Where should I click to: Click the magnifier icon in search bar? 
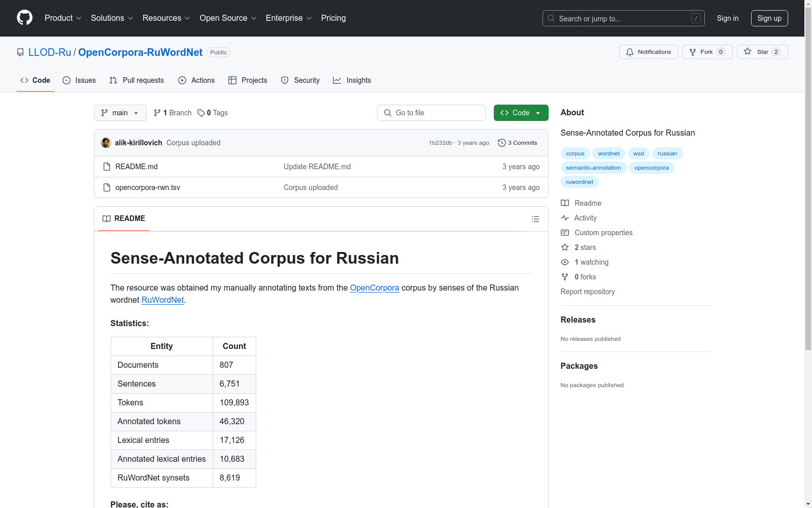click(x=551, y=18)
